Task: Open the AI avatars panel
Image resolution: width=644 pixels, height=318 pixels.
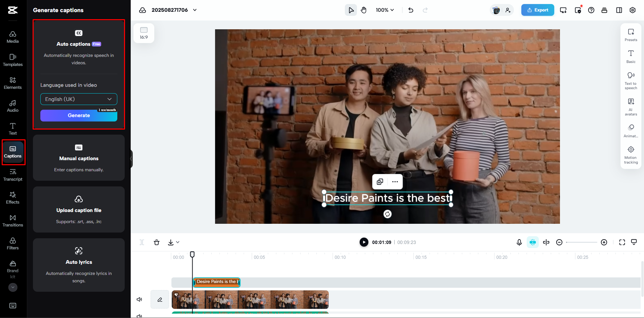Action: [631, 106]
